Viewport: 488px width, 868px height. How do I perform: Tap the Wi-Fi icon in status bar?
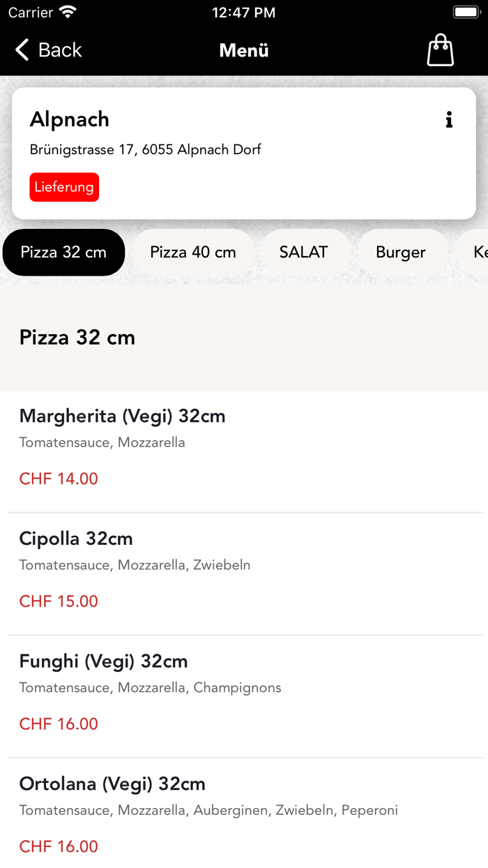pos(66,11)
